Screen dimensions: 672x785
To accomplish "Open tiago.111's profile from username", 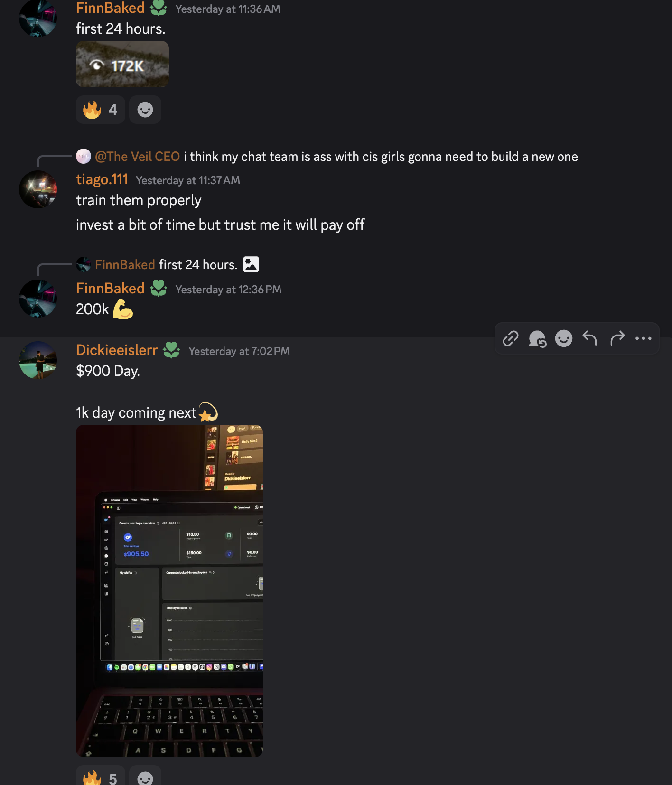I will tap(102, 179).
